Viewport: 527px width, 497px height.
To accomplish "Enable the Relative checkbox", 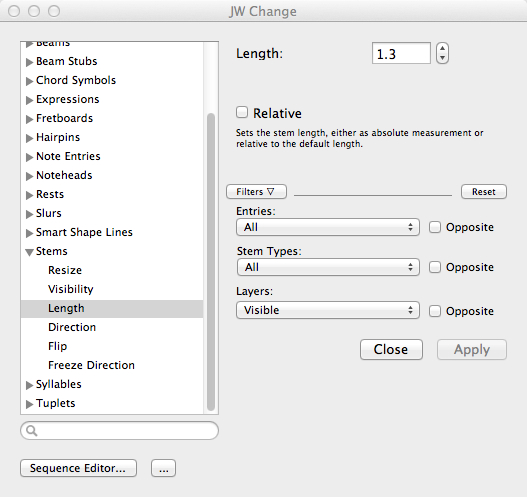I will pyautogui.click(x=242, y=113).
